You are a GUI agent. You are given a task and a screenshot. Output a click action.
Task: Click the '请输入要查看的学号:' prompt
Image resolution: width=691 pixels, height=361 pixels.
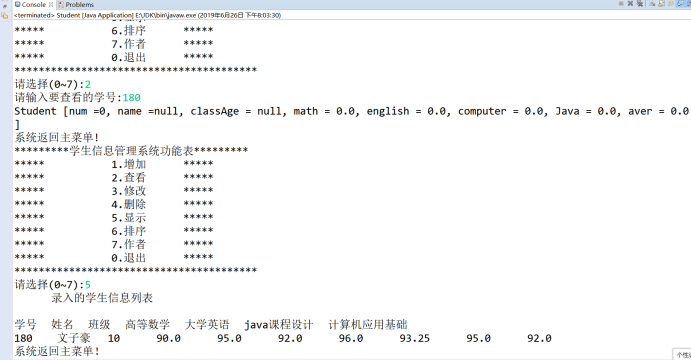pos(68,97)
